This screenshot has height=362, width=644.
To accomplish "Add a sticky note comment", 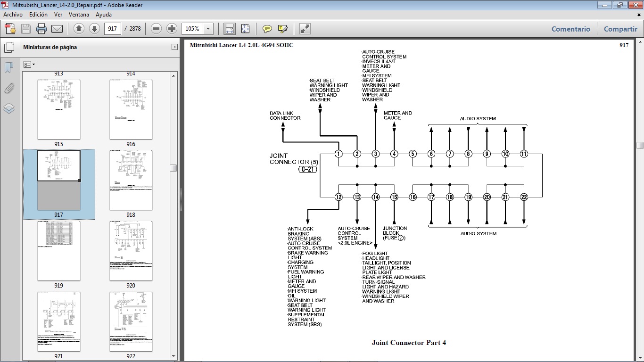I will pyautogui.click(x=267, y=28).
